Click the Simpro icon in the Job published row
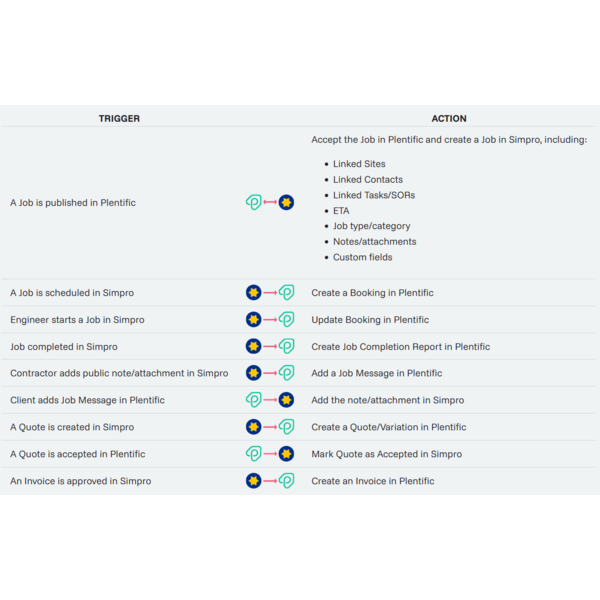The width and height of the screenshot is (600, 600). click(286, 203)
